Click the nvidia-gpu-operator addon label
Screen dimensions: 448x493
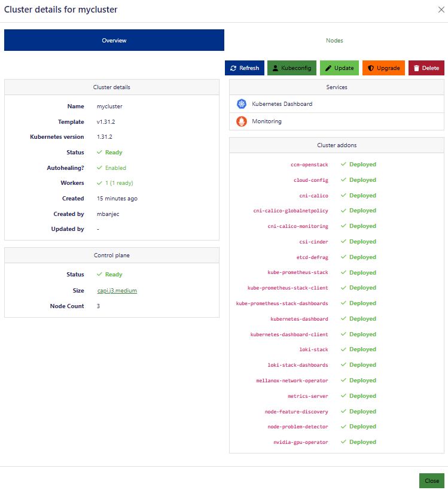click(x=300, y=442)
